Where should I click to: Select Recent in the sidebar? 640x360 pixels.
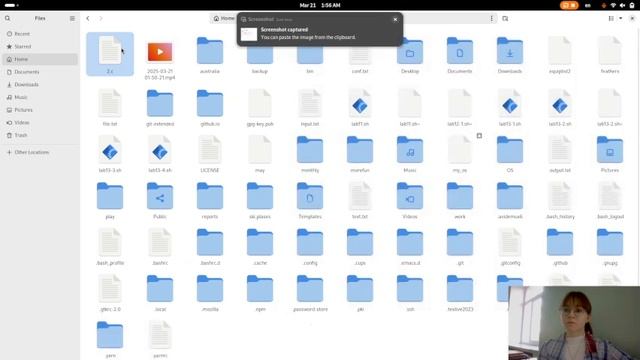(40, 34)
